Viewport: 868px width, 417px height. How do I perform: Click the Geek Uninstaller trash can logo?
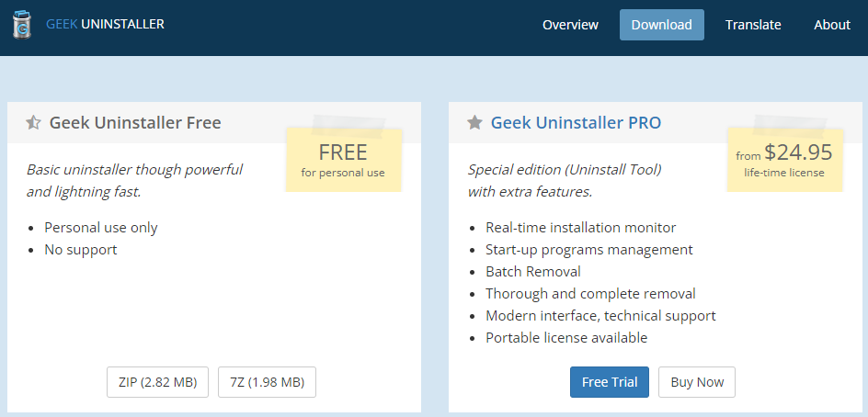tap(21, 25)
